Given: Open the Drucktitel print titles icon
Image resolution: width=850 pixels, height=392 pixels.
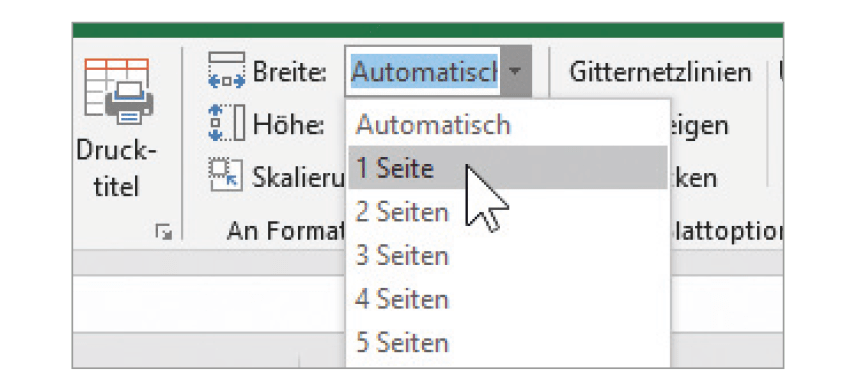Looking at the screenshot, I should [119, 92].
